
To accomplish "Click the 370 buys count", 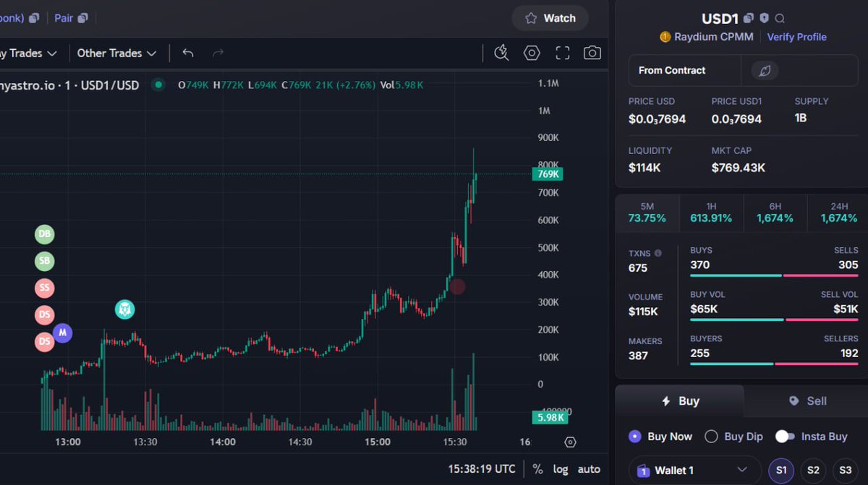I will point(700,265).
